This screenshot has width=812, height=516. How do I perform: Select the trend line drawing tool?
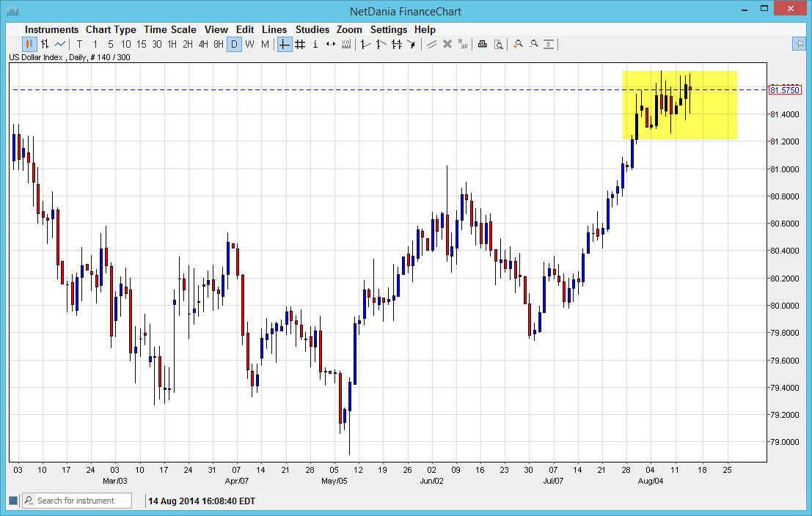pyautogui.click(x=365, y=44)
